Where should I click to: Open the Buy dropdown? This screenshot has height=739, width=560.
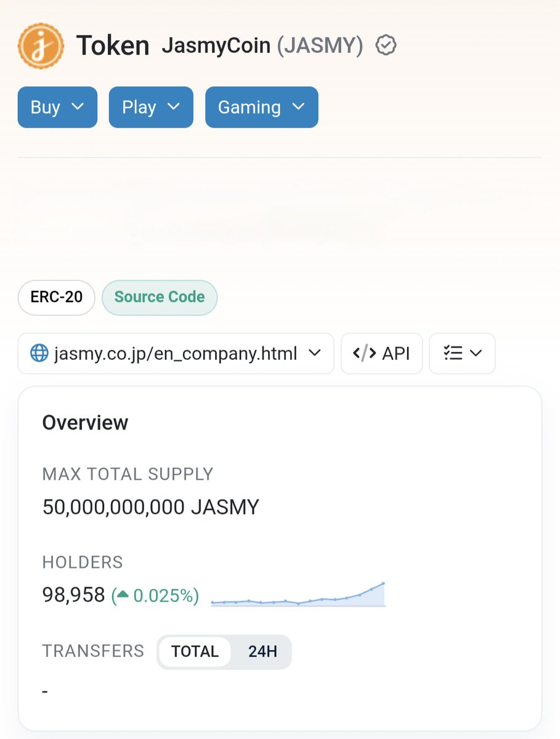pyautogui.click(x=57, y=107)
